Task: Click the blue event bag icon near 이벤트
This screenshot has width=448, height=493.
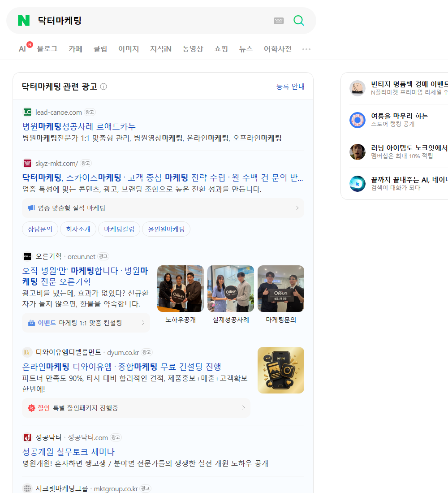Action: pyautogui.click(x=31, y=323)
